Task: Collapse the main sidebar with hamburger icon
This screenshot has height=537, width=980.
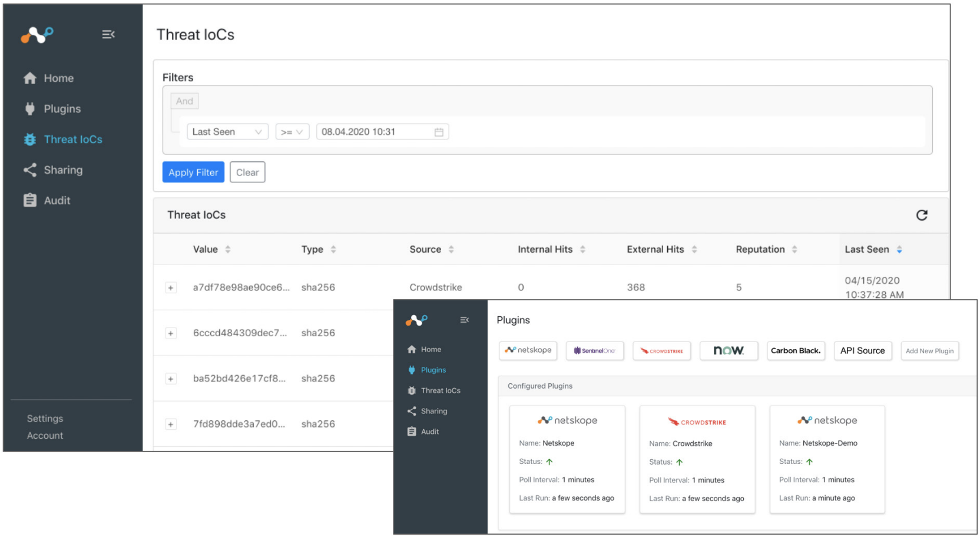Action: point(108,35)
